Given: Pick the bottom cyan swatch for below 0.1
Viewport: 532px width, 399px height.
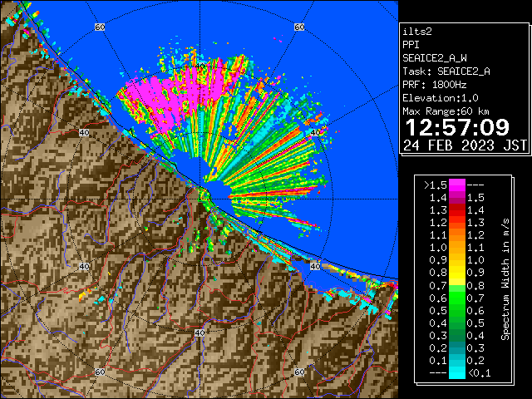Looking at the screenshot, I should point(457,373).
